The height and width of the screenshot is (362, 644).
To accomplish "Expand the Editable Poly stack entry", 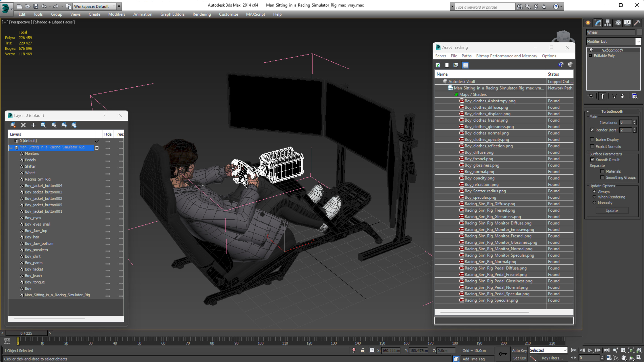I will click(x=590, y=55).
